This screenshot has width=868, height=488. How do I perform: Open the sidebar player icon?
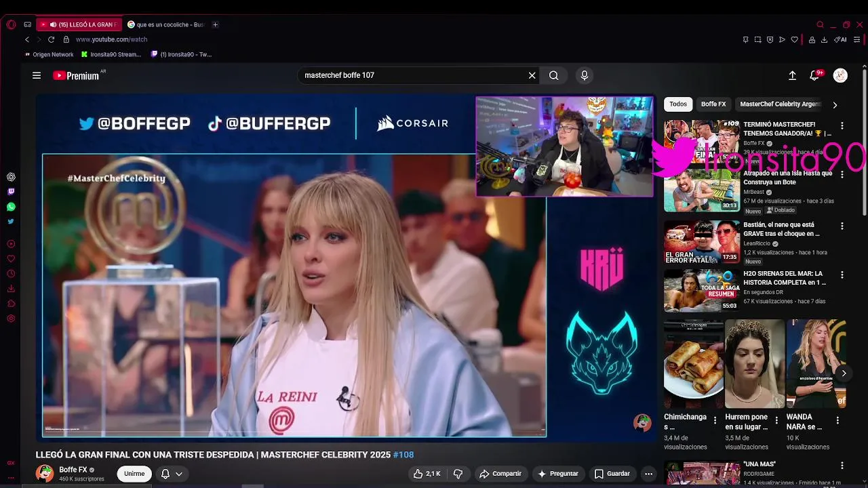11,244
